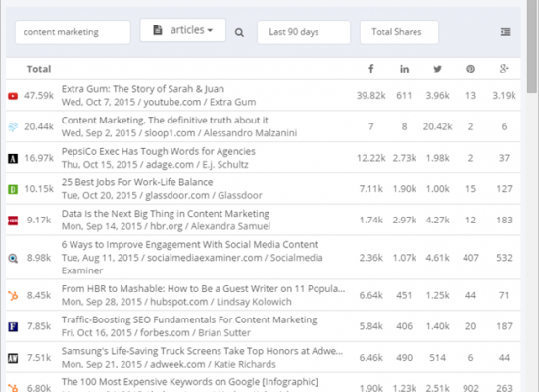The height and width of the screenshot is (392, 539).
Task: Click 6.64k Facebook shares for HubSpot article
Action: click(x=370, y=295)
